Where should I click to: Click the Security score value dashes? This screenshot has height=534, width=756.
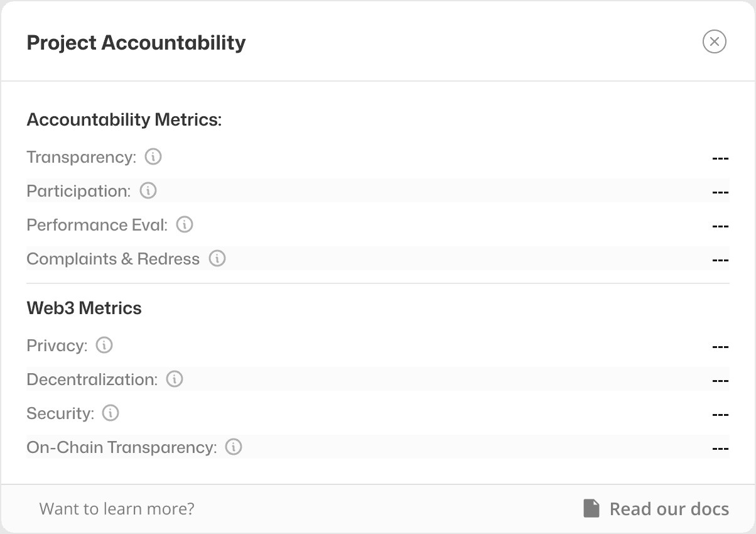[x=720, y=414]
